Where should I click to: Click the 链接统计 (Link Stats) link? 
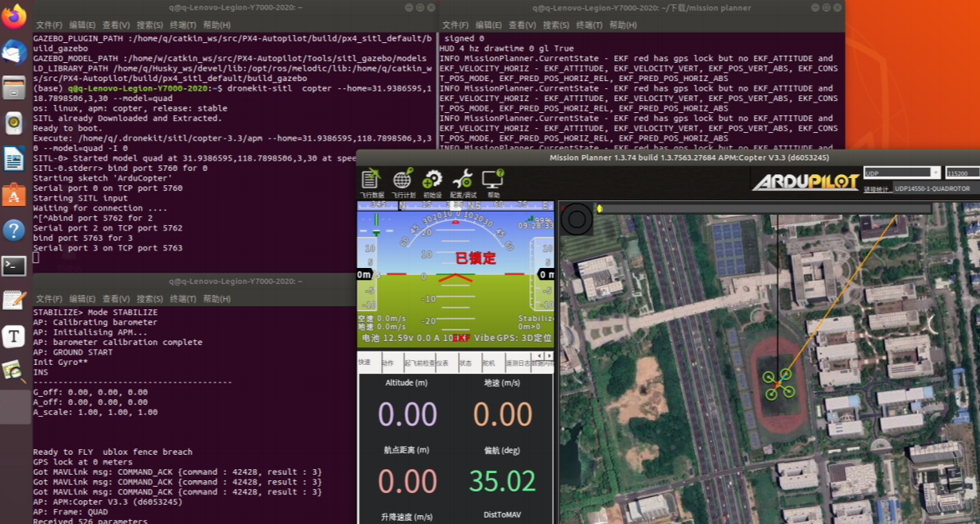[877, 189]
